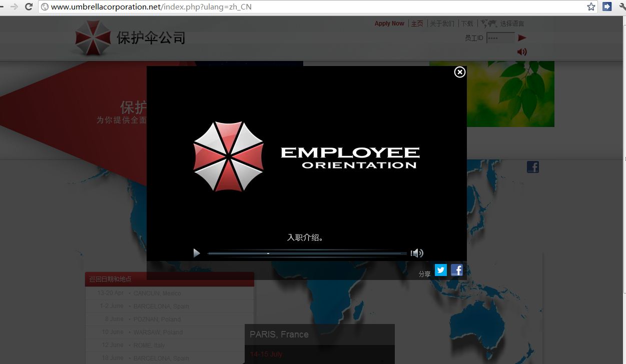Open the Facebook icon beside the map
The width and height of the screenshot is (626, 364).
point(532,167)
